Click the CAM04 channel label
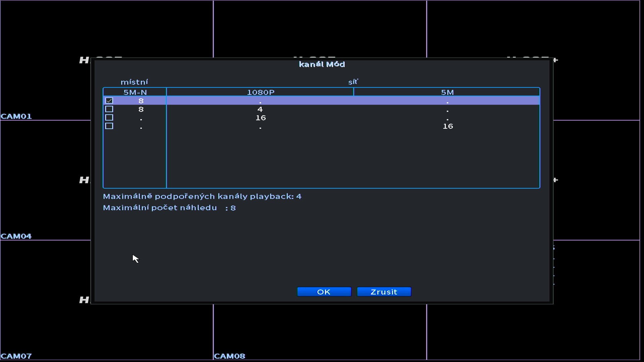 pyautogui.click(x=16, y=236)
